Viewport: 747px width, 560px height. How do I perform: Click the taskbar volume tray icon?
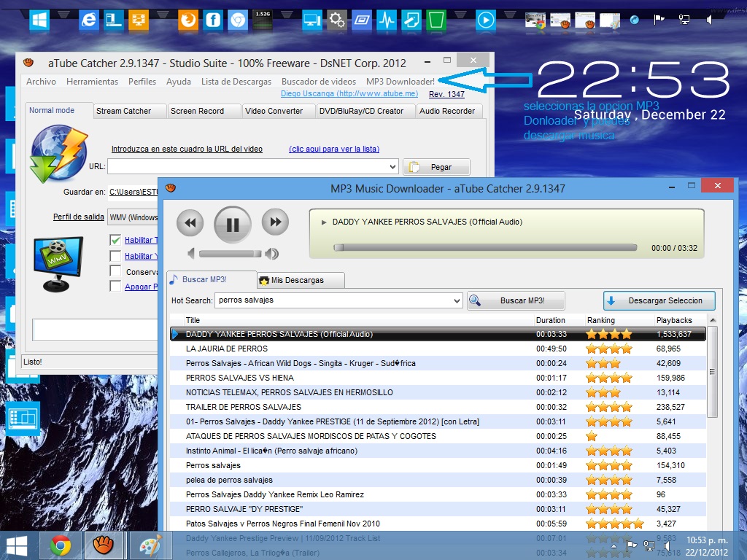pyautogui.click(x=667, y=545)
